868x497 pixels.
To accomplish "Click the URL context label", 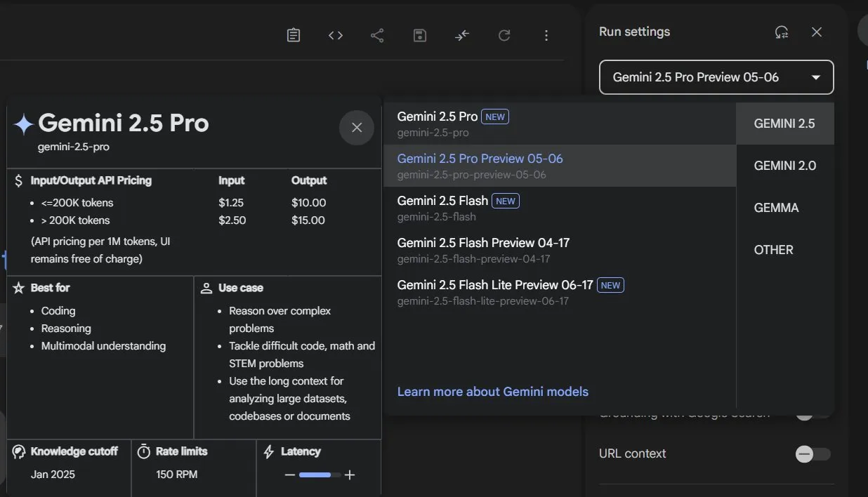I will (x=633, y=453).
